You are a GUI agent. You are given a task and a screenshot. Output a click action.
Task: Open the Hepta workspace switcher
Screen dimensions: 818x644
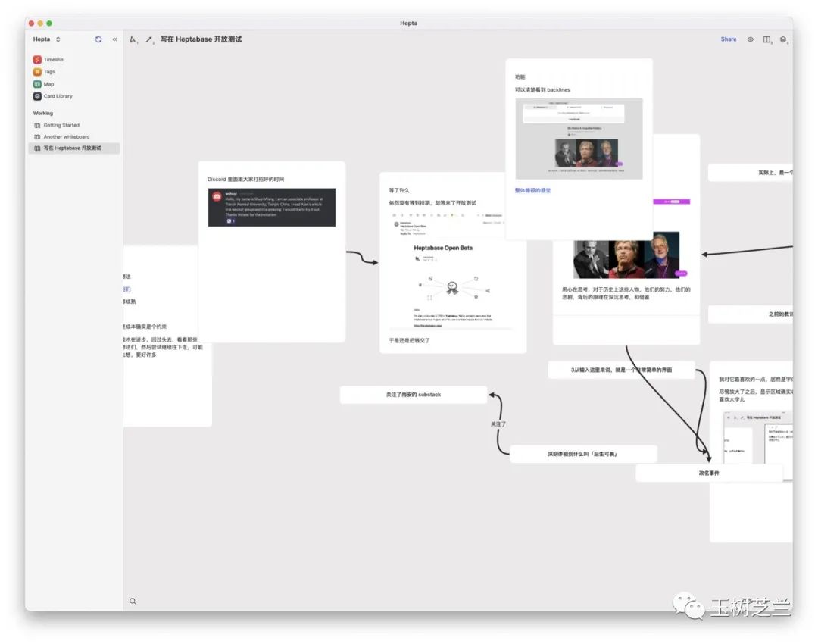pyautogui.click(x=46, y=39)
